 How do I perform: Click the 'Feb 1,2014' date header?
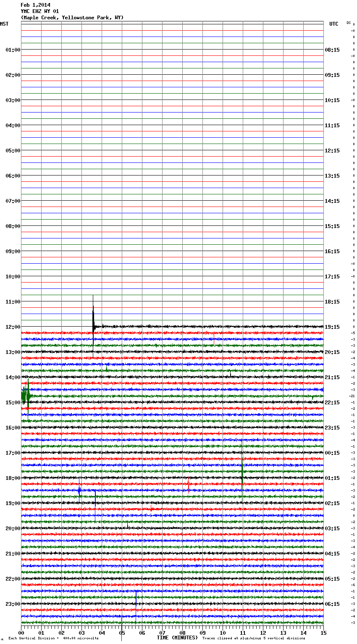pyautogui.click(x=35, y=5)
